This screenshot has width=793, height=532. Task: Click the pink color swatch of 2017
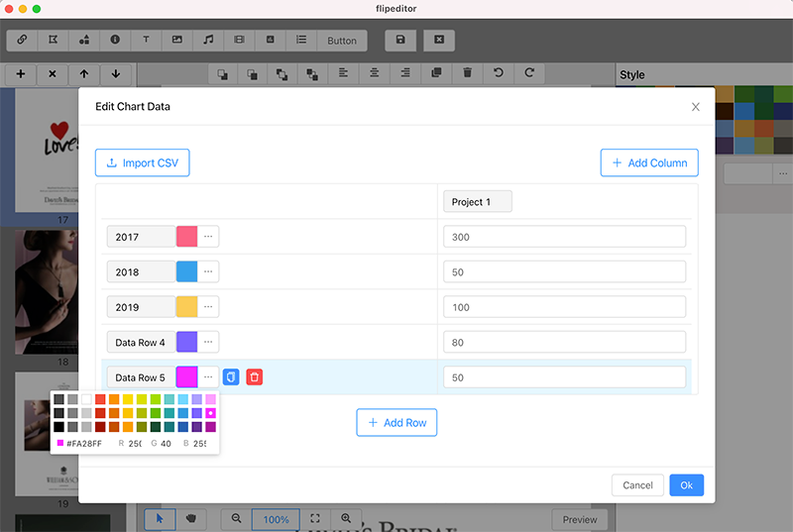click(186, 237)
